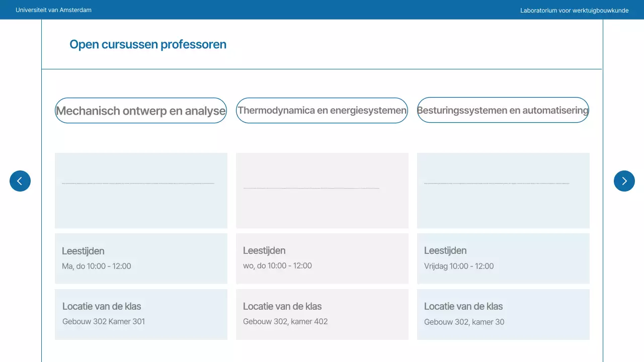Image resolution: width=644 pixels, height=362 pixels.
Task: Click Locatie card for Gebouw 302, kamer 402
Action: 322,314
